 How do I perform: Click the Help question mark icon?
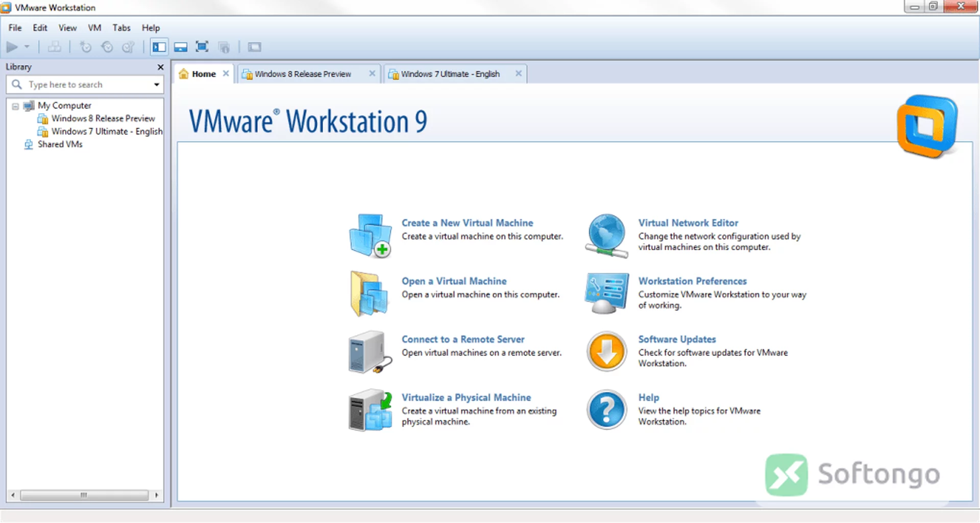(x=606, y=410)
